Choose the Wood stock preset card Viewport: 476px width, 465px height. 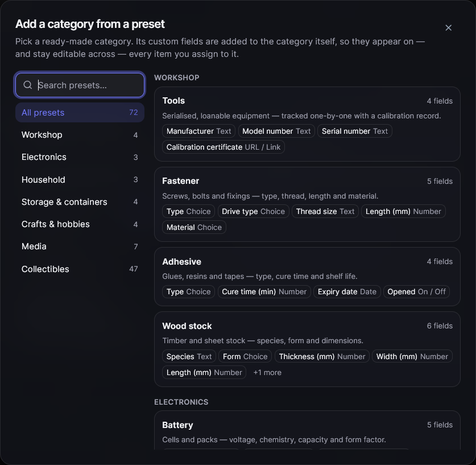tap(307, 349)
